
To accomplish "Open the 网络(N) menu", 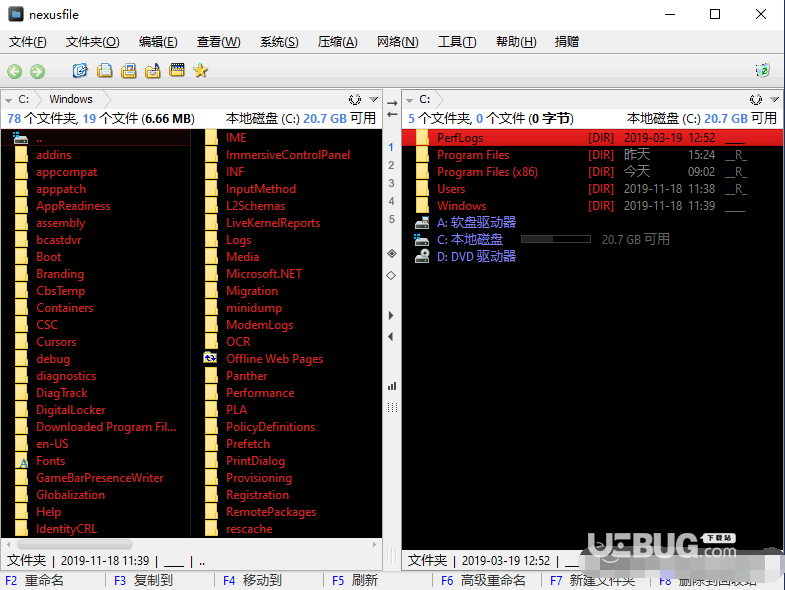I will click(398, 42).
